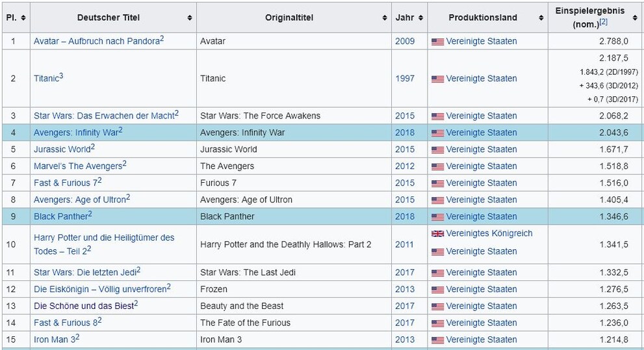Screen dimensions: 644x350
Task: Open the Titanic film link
Action: (46, 79)
